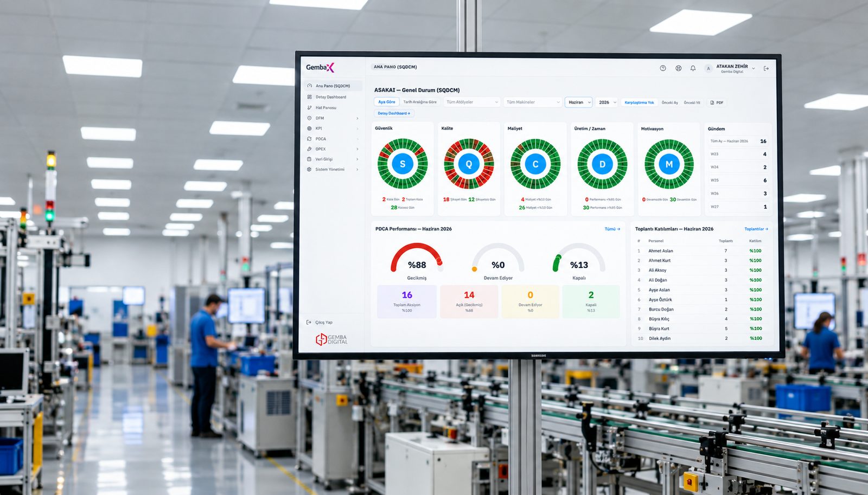Viewport: 868px width, 495px height.
Task: Click the PDCA cycle icon
Action: tap(310, 139)
